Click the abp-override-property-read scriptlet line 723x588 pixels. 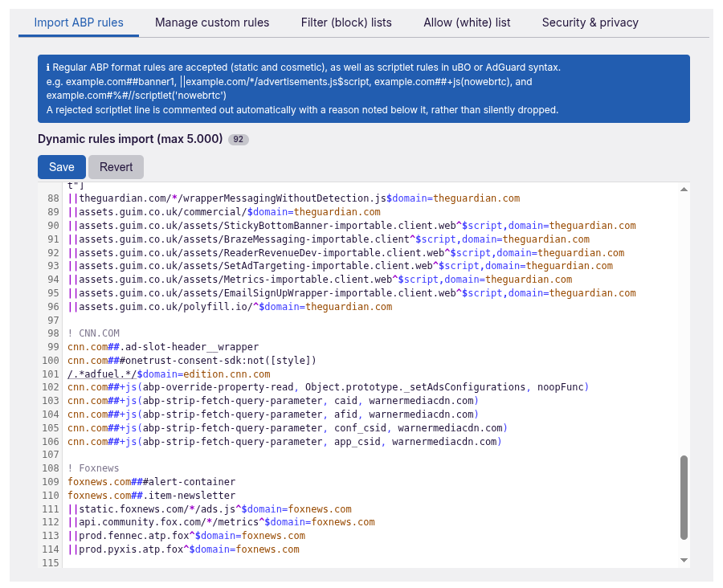point(329,387)
